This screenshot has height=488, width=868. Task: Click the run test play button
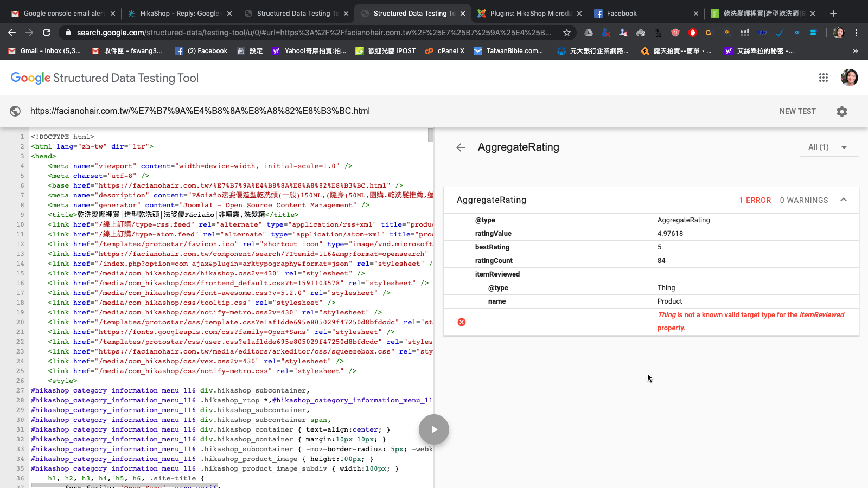[433, 429]
